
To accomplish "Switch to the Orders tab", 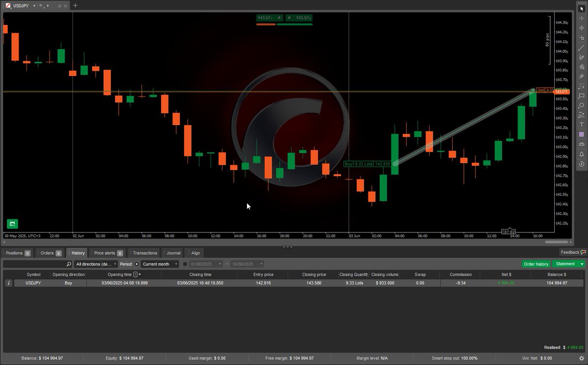I will tap(50, 253).
